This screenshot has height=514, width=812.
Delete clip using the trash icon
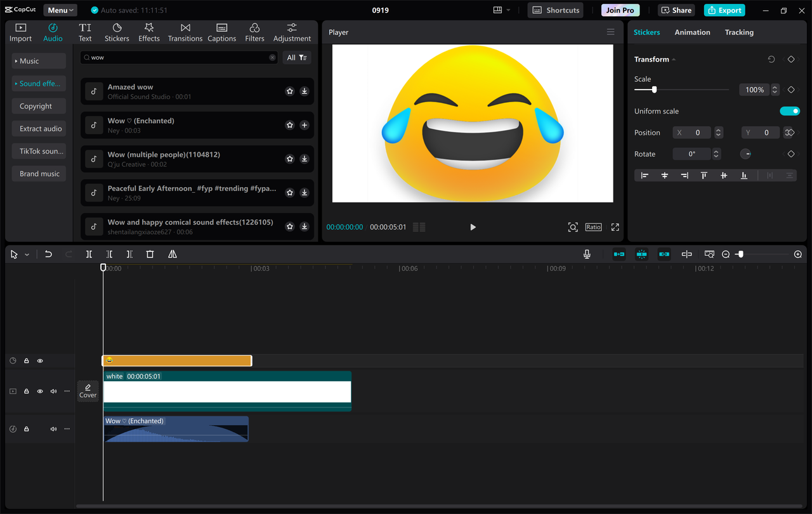click(150, 254)
